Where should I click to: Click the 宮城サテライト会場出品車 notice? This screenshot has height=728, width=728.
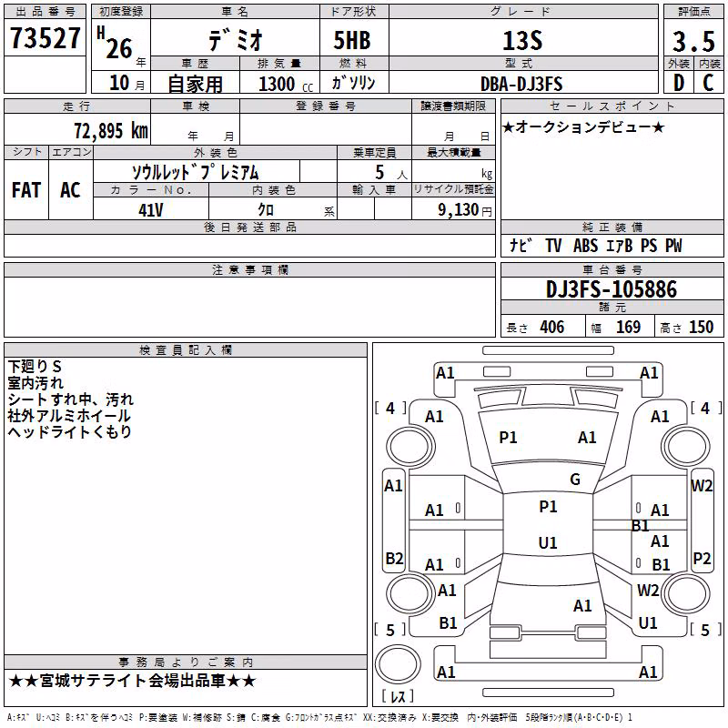[132, 681]
